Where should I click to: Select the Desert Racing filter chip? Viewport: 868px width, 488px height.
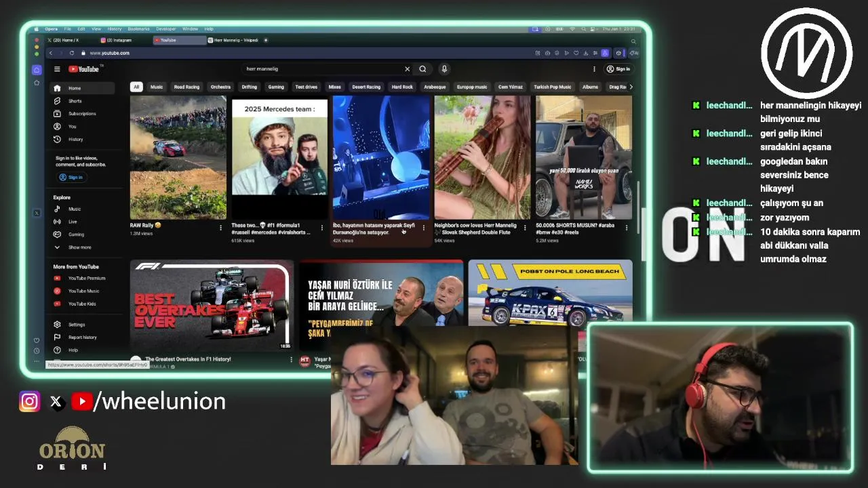366,87
